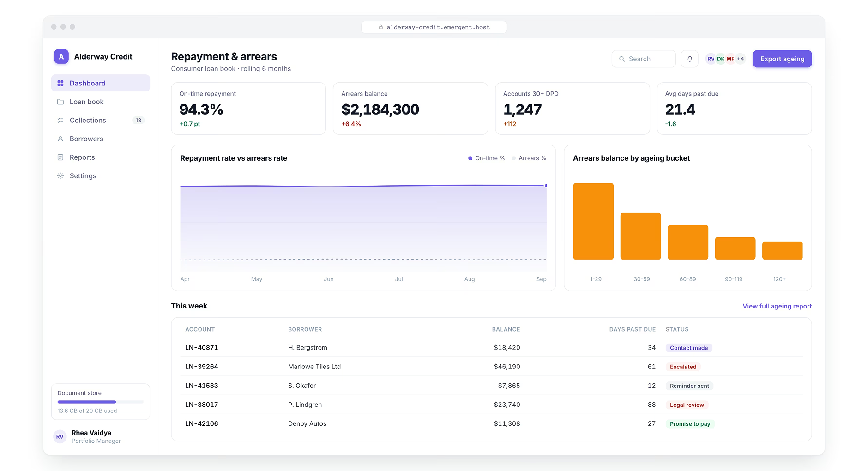This screenshot has height=471, width=868.
Task: Click the Dashboard grid icon
Action: (x=60, y=83)
